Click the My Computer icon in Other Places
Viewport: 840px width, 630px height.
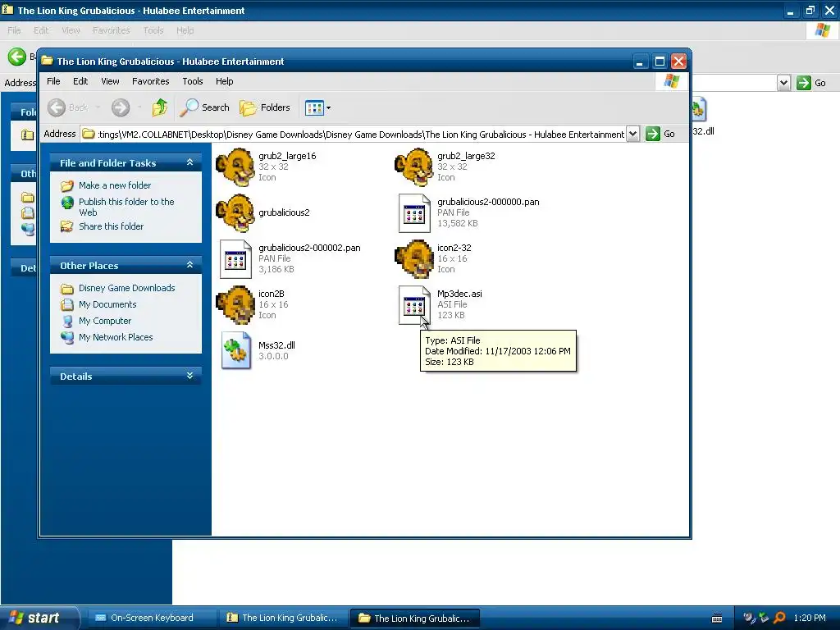pyautogui.click(x=67, y=321)
